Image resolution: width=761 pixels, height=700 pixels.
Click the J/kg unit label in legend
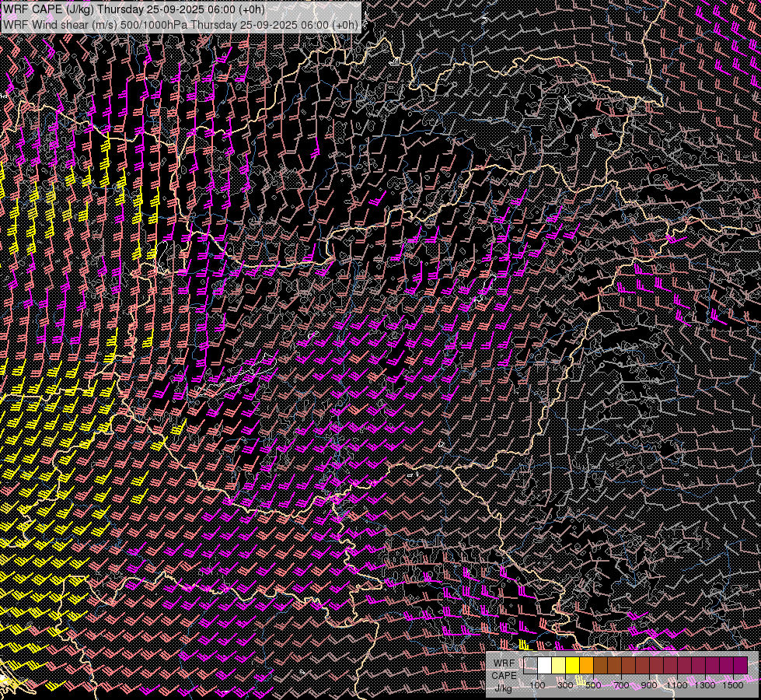[x=504, y=688]
